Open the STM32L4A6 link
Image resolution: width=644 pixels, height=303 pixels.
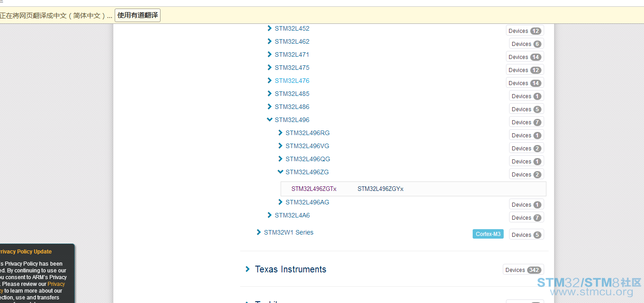click(292, 215)
